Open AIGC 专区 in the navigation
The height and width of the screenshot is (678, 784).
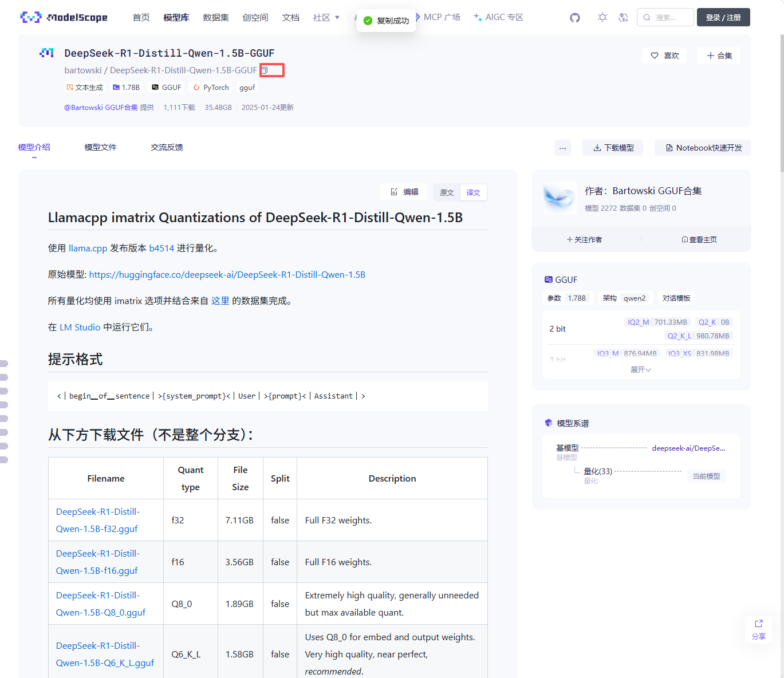tap(499, 17)
